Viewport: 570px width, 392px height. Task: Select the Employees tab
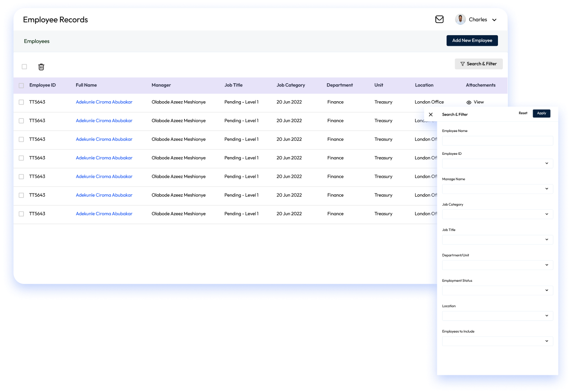coord(36,41)
